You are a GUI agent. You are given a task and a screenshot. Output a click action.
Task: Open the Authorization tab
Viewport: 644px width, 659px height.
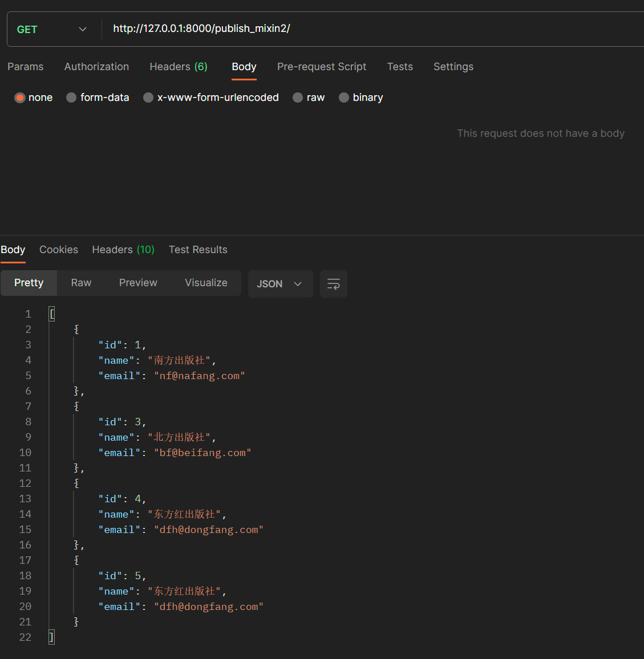96,67
